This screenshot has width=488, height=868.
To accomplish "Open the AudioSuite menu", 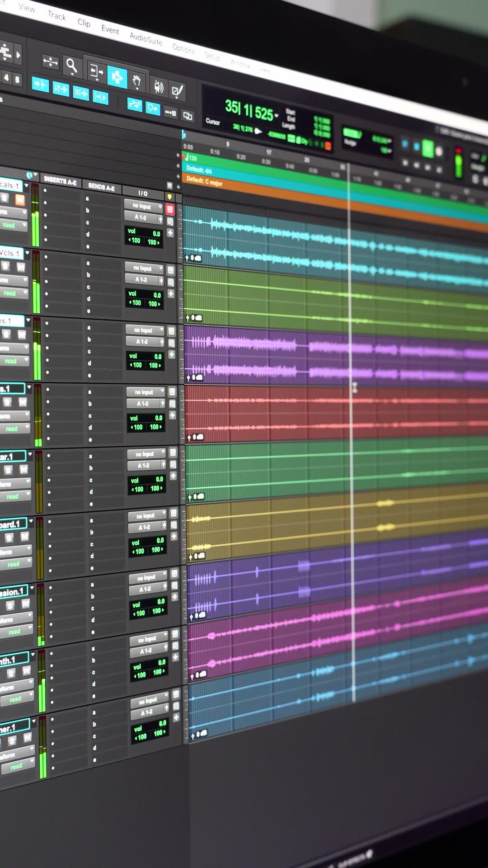I will (146, 39).
